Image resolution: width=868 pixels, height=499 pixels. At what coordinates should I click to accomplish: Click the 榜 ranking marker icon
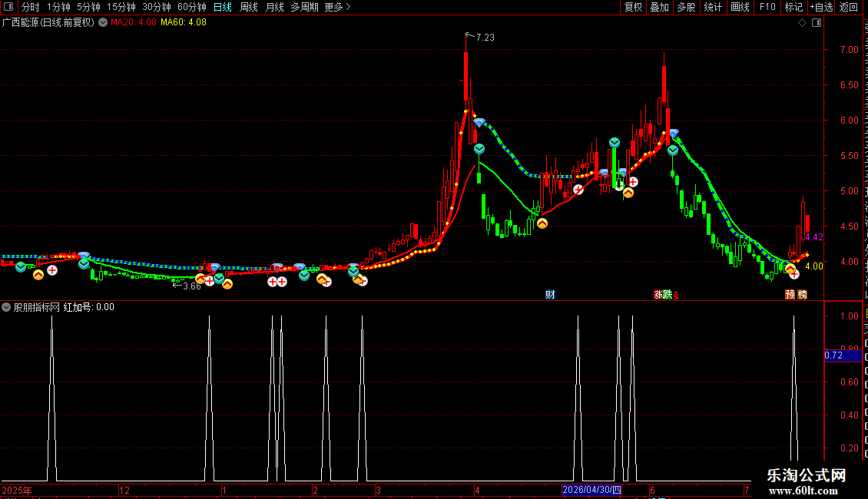[802, 295]
